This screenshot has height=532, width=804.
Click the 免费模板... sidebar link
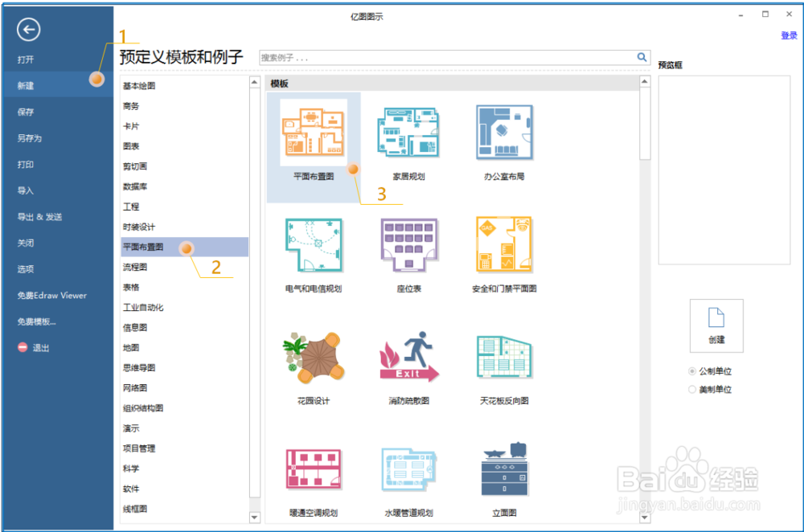(x=36, y=321)
